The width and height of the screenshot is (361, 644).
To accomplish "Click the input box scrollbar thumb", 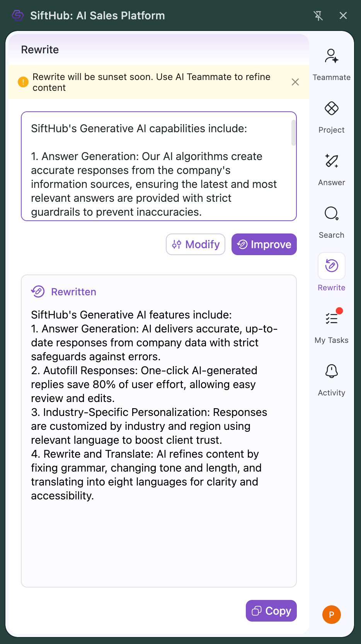I will pos(294,133).
